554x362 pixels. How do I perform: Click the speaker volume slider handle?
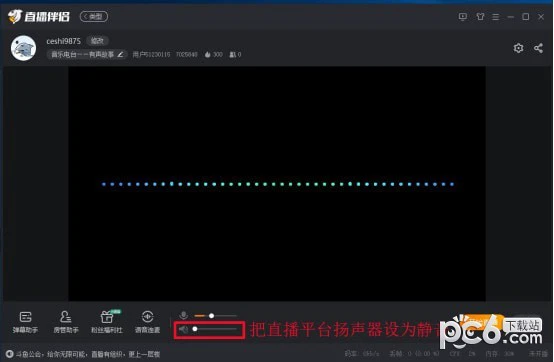(195, 329)
